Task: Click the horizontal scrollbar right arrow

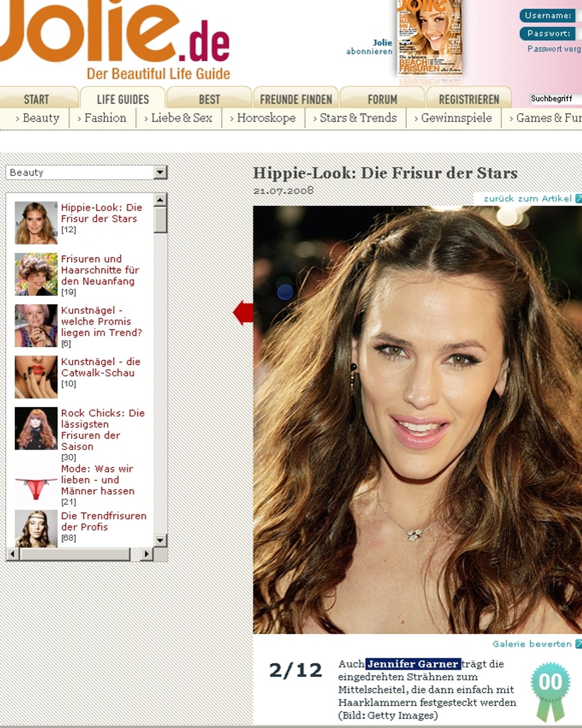Action: 146,554
